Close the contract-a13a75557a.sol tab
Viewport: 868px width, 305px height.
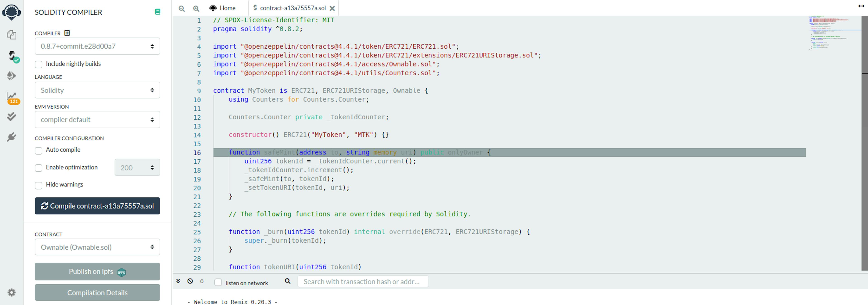click(x=332, y=8)
